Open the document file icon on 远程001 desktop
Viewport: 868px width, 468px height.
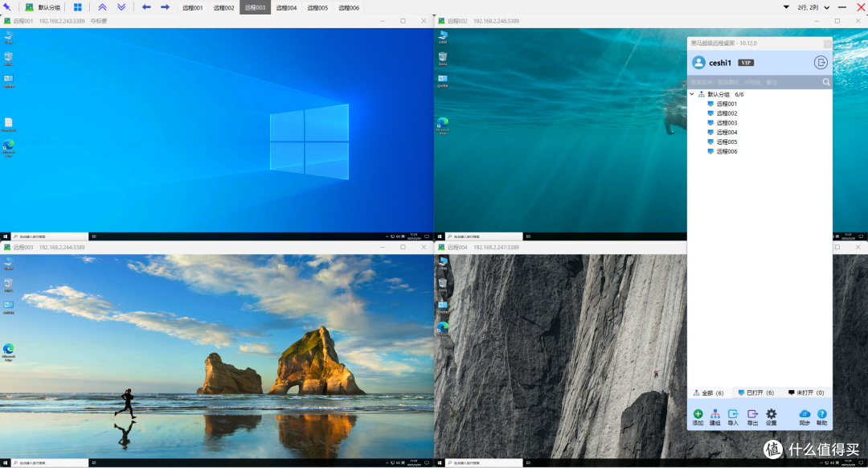pos(8,125)
